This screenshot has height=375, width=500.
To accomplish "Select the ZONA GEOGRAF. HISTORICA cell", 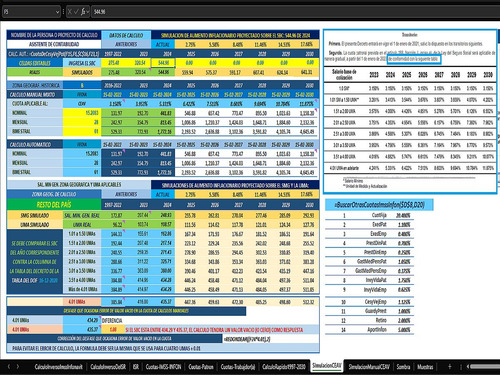I will click(x=35, y=85).
